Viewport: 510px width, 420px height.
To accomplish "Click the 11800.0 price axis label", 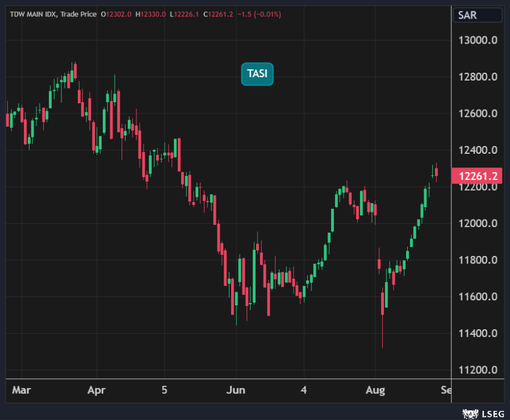I will click(477, 261).
